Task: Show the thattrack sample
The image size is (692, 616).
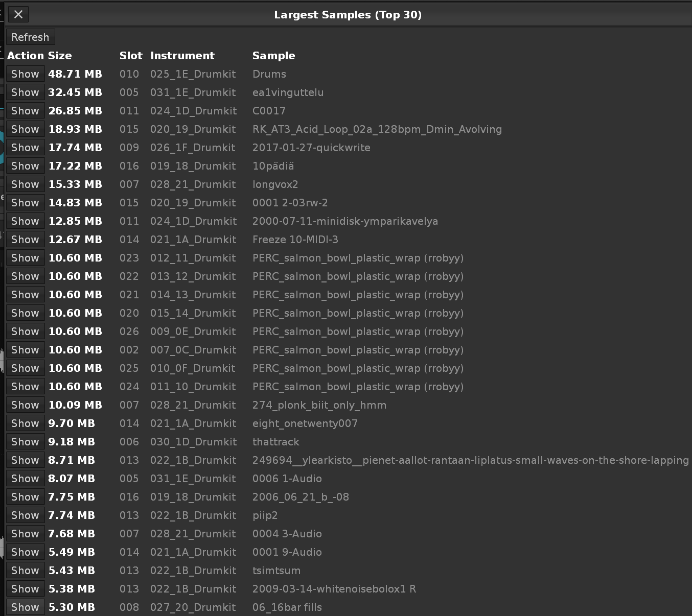Action: click(x=25, y=442)
